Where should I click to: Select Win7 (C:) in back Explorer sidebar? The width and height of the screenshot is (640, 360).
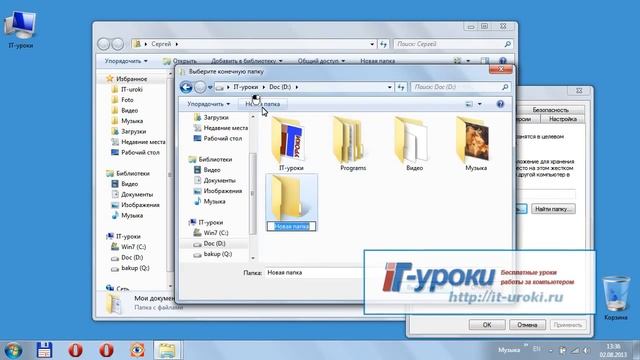129,247
